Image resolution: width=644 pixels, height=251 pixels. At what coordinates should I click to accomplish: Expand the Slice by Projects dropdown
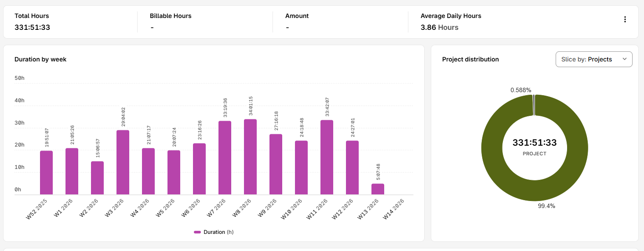[x=593, y=59]
